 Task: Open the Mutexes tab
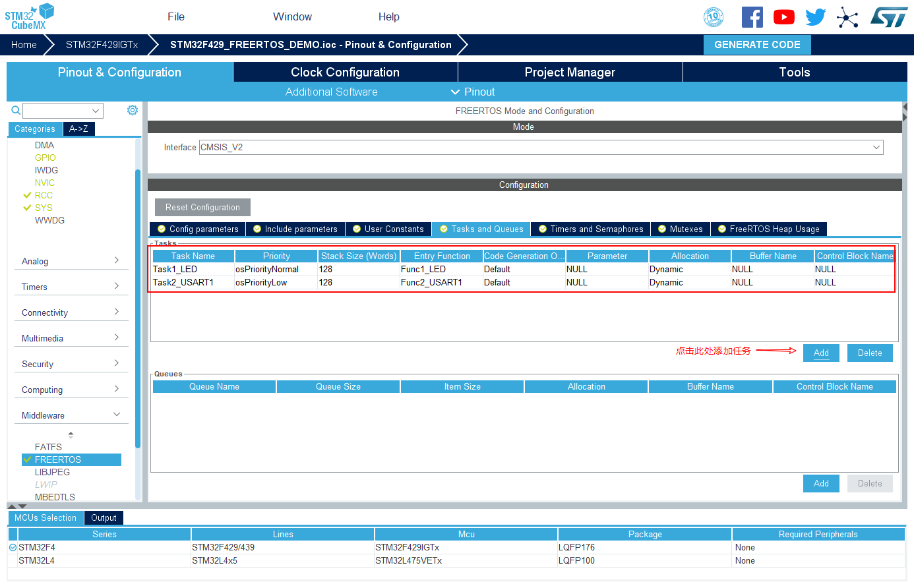(681, 229)
